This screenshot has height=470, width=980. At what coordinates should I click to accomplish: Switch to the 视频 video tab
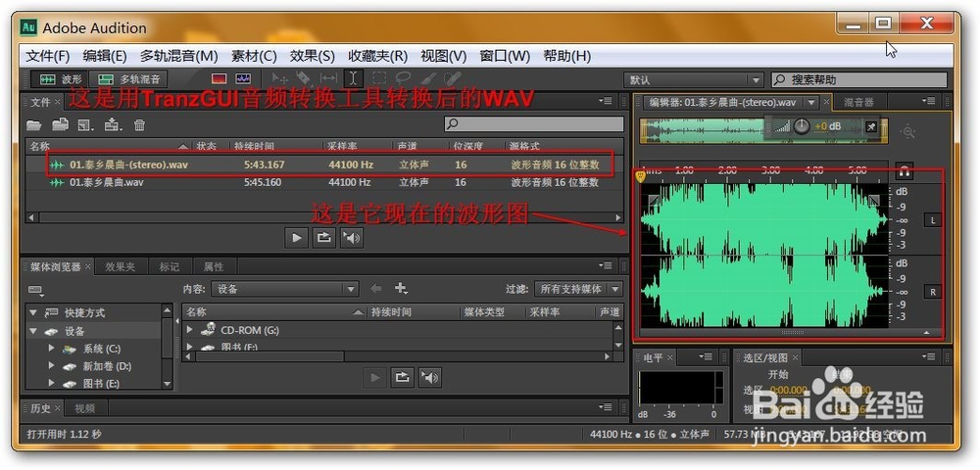pyautogui.click(x=84, y=408)
